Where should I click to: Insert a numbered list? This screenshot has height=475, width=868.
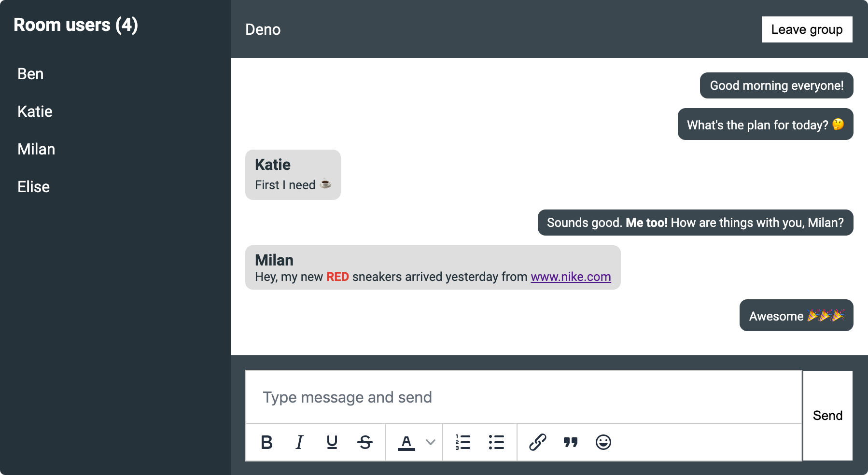pos(462,442)
